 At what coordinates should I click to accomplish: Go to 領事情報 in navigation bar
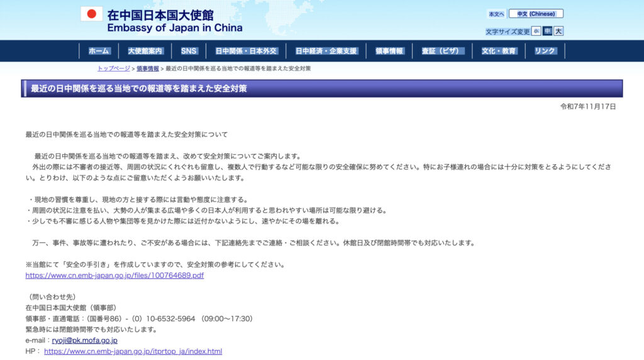[x=389, y=51]
